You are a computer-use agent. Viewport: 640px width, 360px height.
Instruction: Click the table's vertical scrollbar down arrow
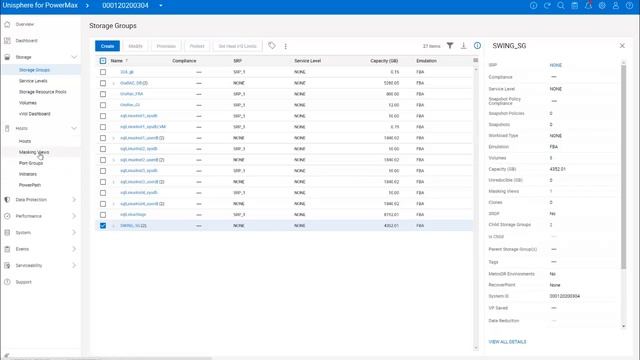(x=476, y=348)
